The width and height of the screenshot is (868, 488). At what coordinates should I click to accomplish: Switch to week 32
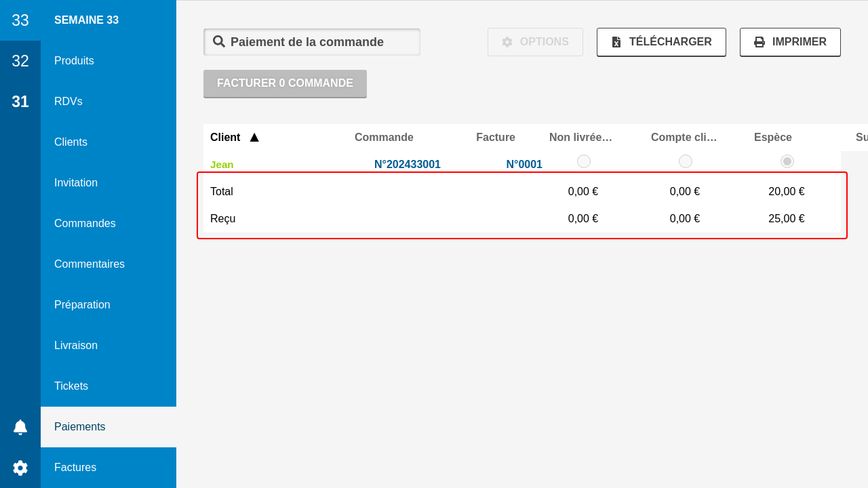(x=20, y=61)
